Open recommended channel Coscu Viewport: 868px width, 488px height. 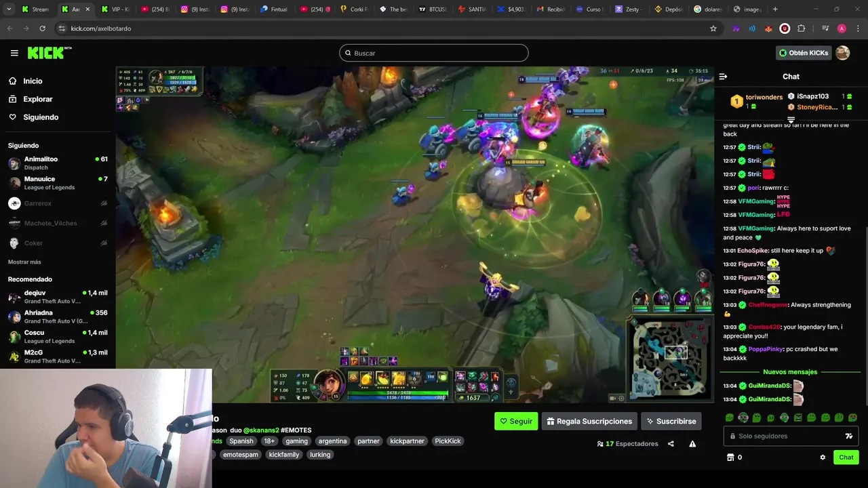[58, 337]
